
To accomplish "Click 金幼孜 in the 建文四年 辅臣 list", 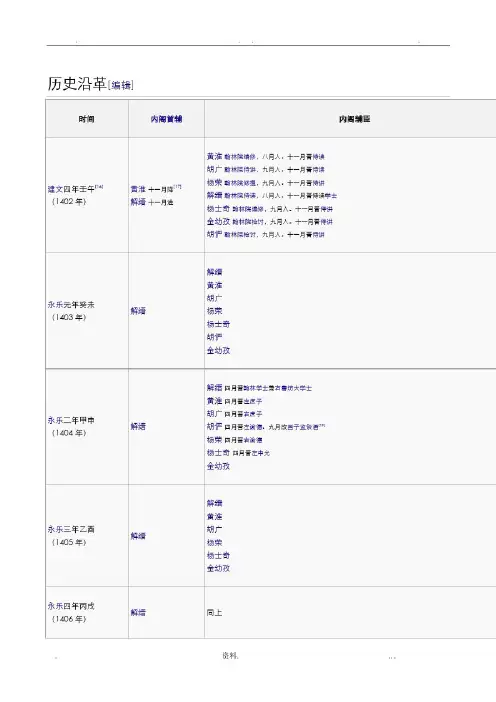I will 218,222.
